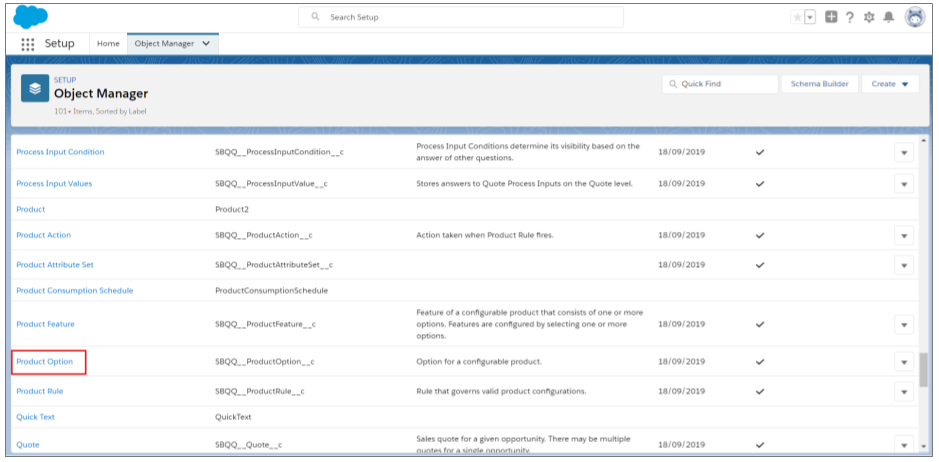Open the setup gear icon

tap(869, 17)
